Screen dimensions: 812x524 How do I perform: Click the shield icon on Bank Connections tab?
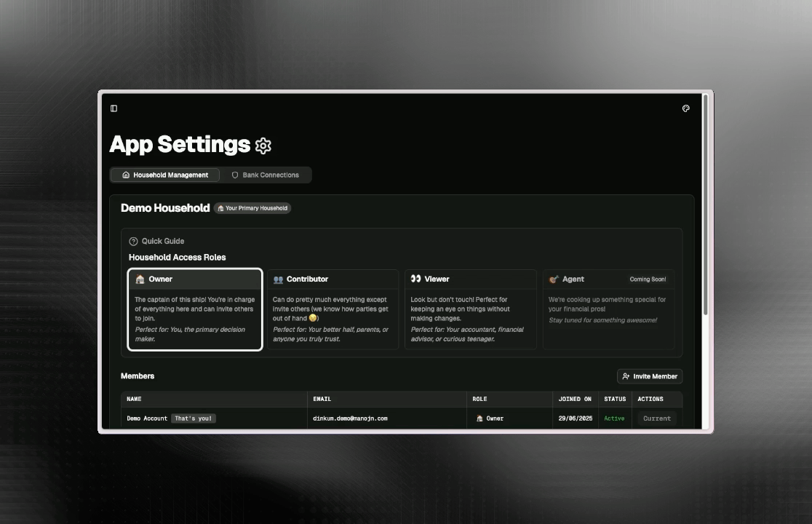(234, 175)
